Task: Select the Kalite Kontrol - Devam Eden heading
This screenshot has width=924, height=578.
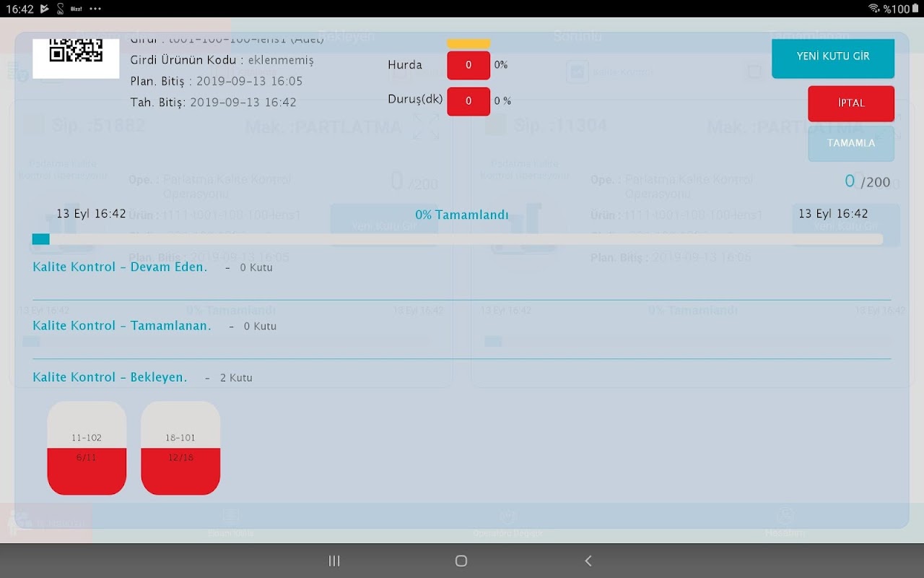Action: coord(120,267)
